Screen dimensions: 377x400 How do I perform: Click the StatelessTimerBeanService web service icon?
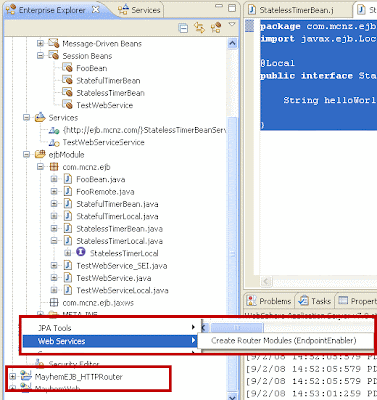(54, 130)
